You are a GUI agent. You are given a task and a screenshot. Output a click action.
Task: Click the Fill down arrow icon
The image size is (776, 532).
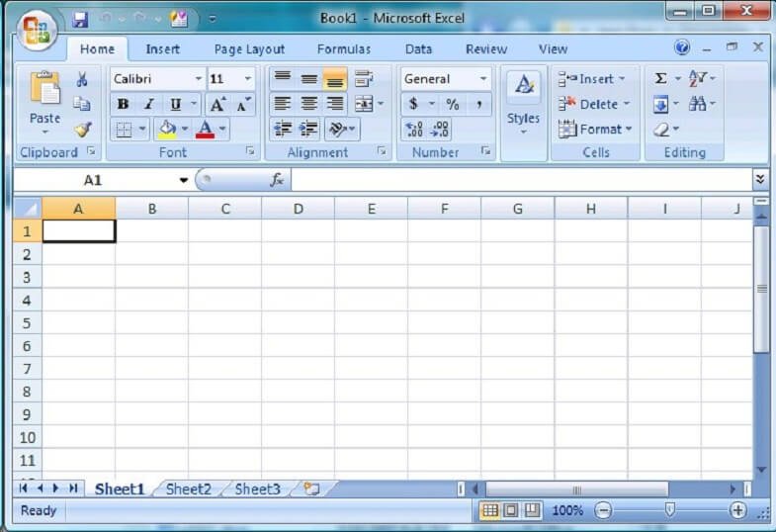point(660,104)
